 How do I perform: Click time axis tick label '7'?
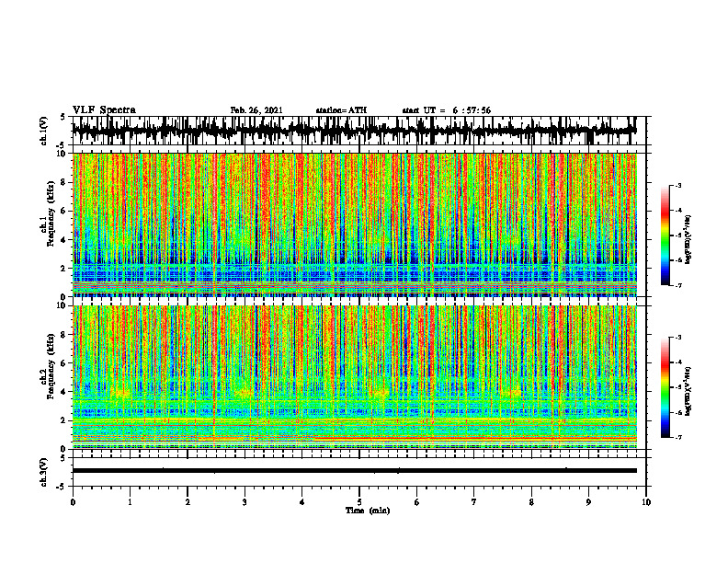(474, 502)
